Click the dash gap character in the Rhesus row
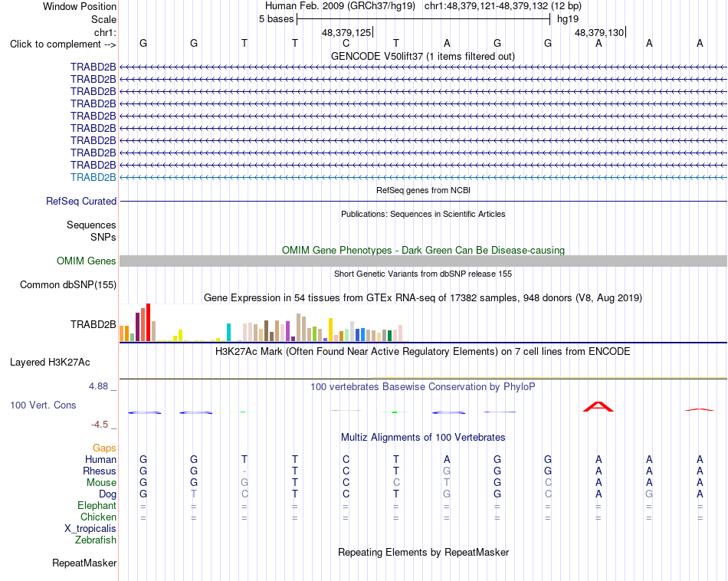The width and height of the screenshot is (728, 581). (244, 472)
